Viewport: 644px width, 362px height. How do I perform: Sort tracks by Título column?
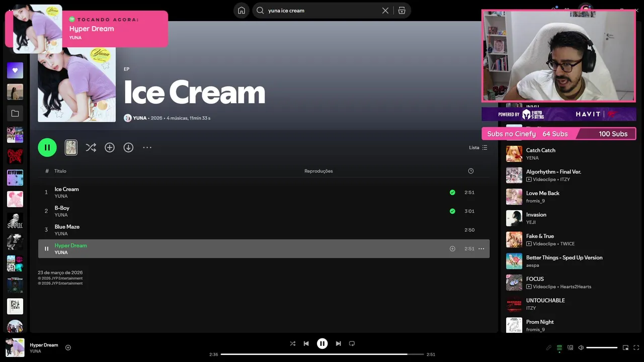[x=60, y=171]
